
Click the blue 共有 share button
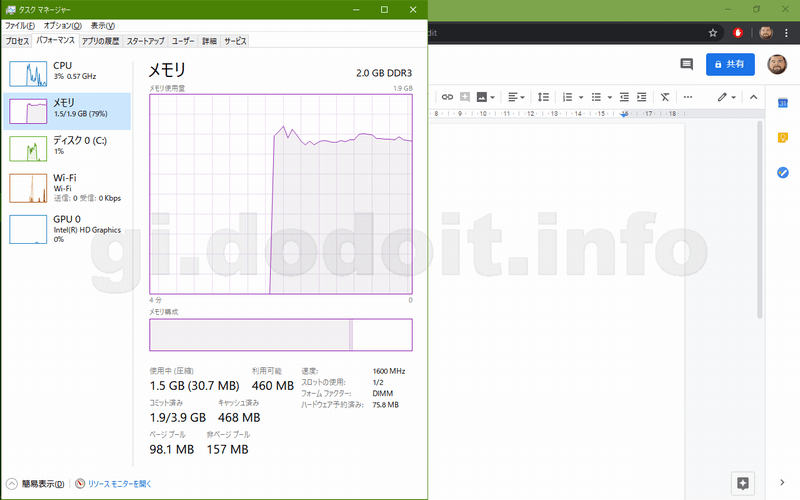[x=730, y=64]
